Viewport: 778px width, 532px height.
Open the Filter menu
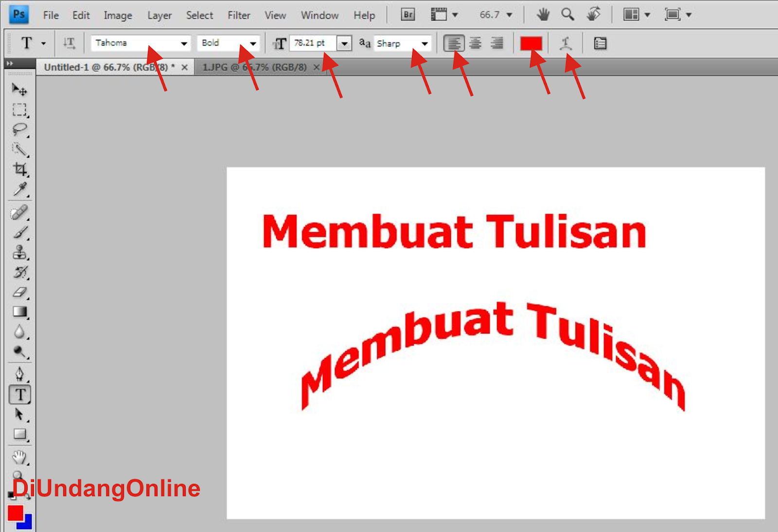[239, 15]
